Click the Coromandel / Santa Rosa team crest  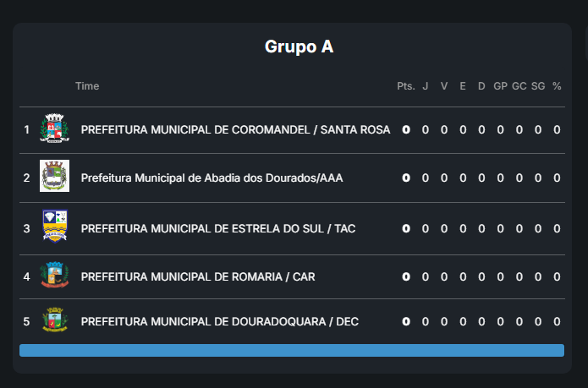pos(54,130)
